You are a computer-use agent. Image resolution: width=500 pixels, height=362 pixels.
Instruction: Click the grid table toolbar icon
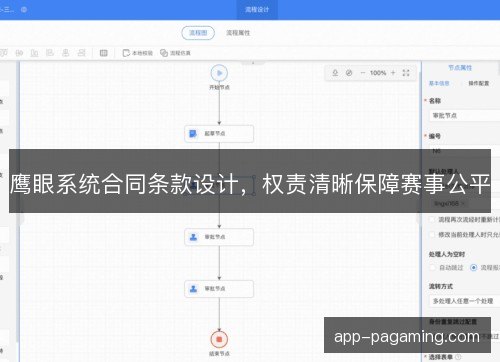click(104, 53)
